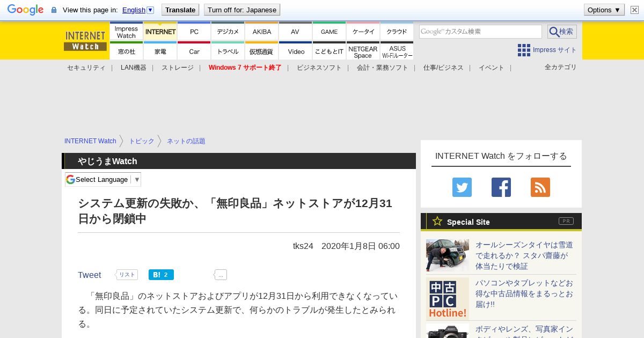This screenshot has height=338, width=644.
Task: Open the English language dropdown
Action: 138,10
